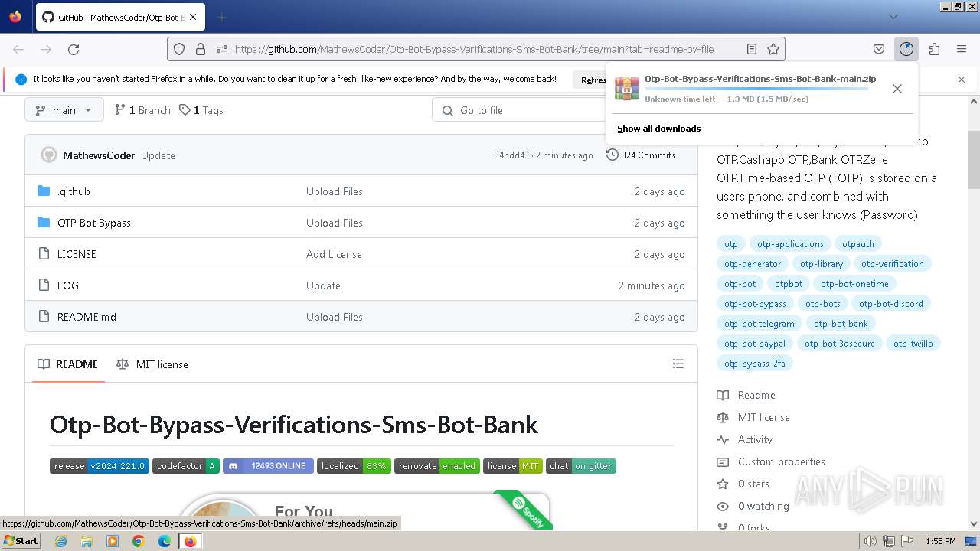Open the list all tabs chevron
980x551 pixels.
coord(893,17)
